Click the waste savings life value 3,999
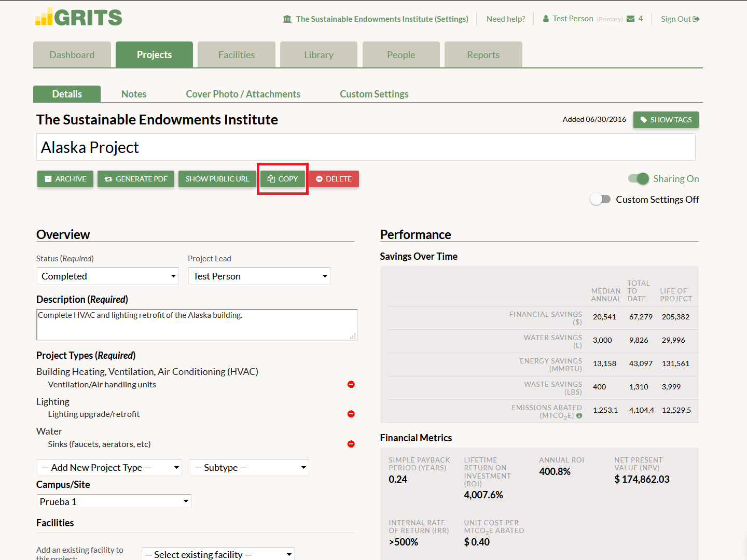This screenshot has height=560, width=747. tap(671, 387)
